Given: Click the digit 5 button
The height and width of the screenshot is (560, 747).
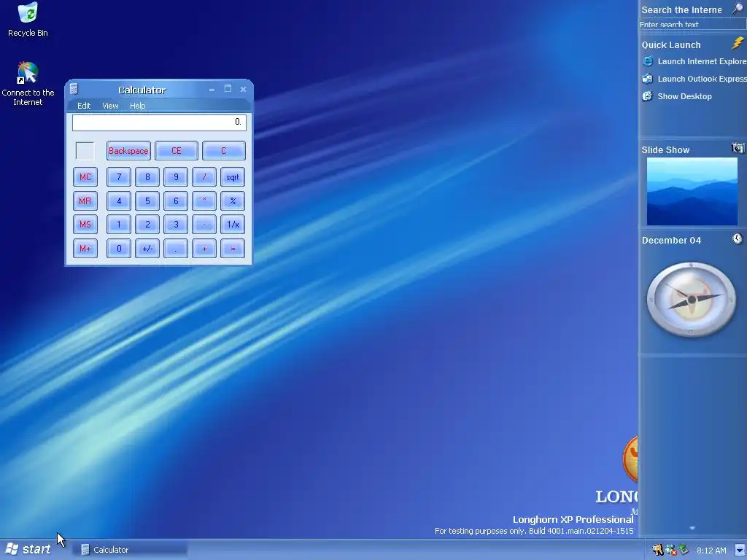Looking at the screenshot, I should pyautogui.click(x=147, y=201).
